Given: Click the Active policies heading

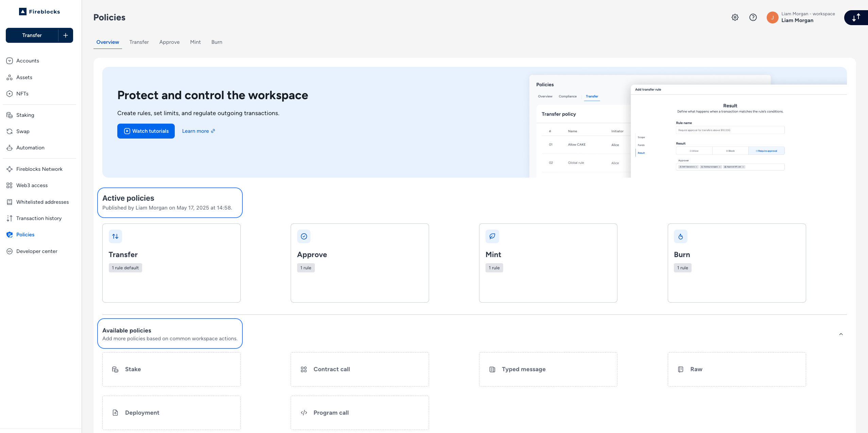Looking at the screenshot, I should point(128,198).
